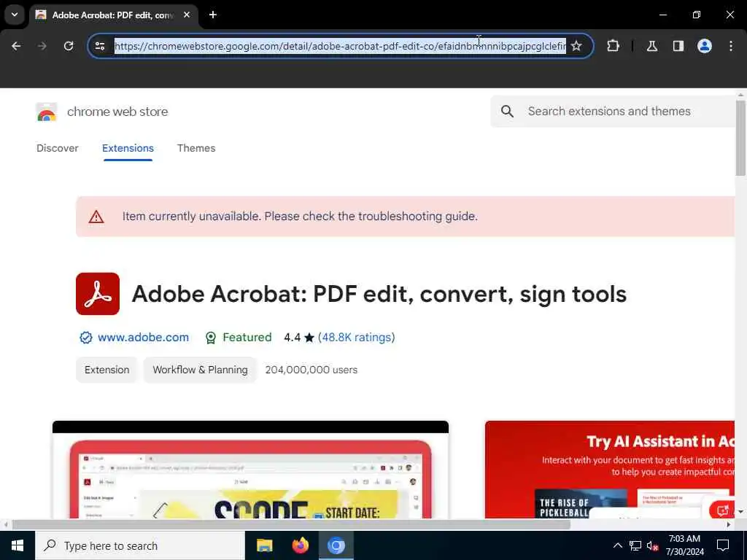Click the Chrome Web Store logo
This screenshot has height=560, width=747.
coord(46,112)
